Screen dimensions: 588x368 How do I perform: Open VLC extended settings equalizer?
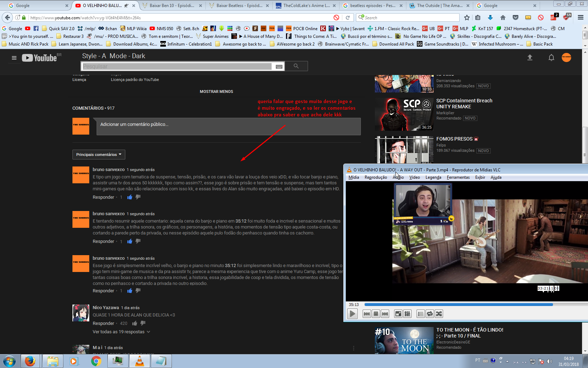click(x=407, y=314)
